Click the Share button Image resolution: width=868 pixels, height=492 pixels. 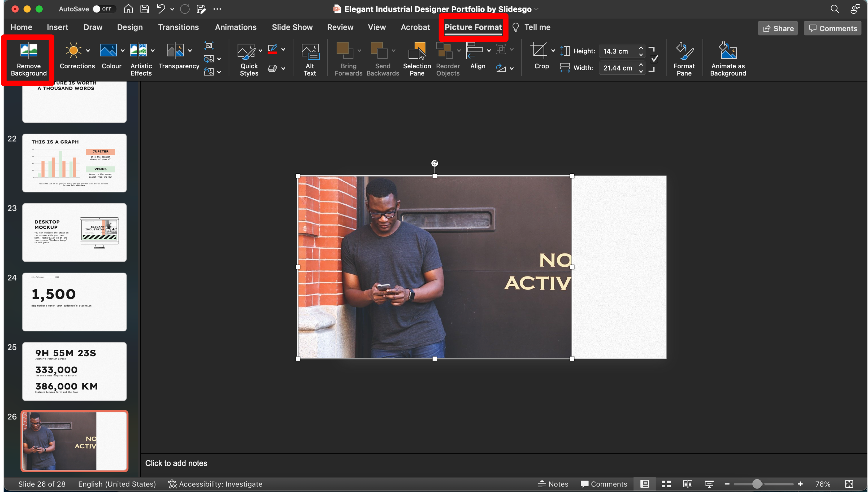tap(777, 28)
